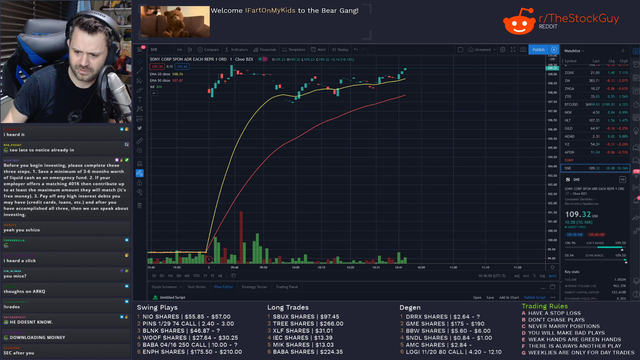The width and height of the screenshot is (640, 360).
Task: Click the hide all drawings eye icon
Action: tap(140, 192)
